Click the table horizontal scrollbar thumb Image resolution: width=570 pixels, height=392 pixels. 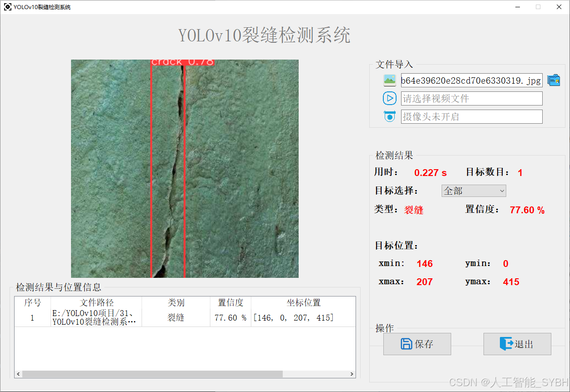coord(152,374)
